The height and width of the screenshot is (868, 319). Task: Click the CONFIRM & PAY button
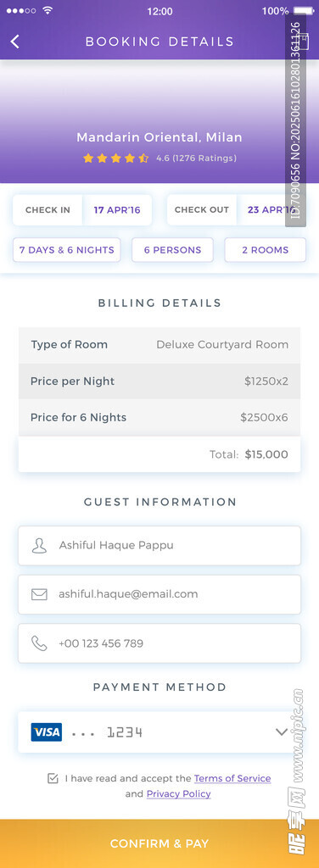[x=159, y=843]
